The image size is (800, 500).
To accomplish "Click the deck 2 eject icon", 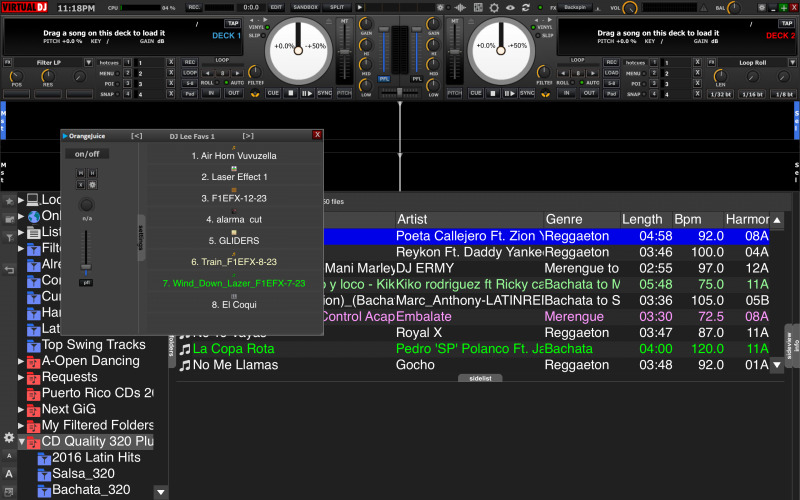I will click(x=470, y=21).
